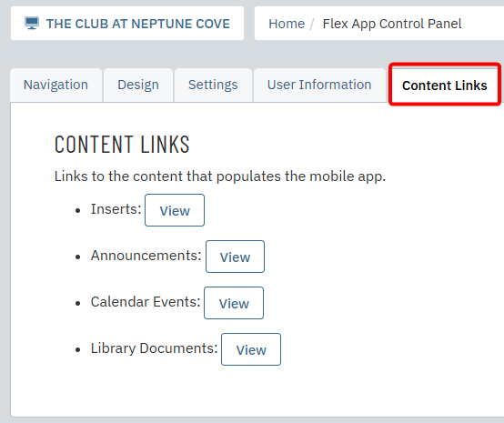This screenshot has width=504, height=423.
Task: Click the slash separator in the breadcrumb
Action: pyautogui.click(x=312, y=25)
